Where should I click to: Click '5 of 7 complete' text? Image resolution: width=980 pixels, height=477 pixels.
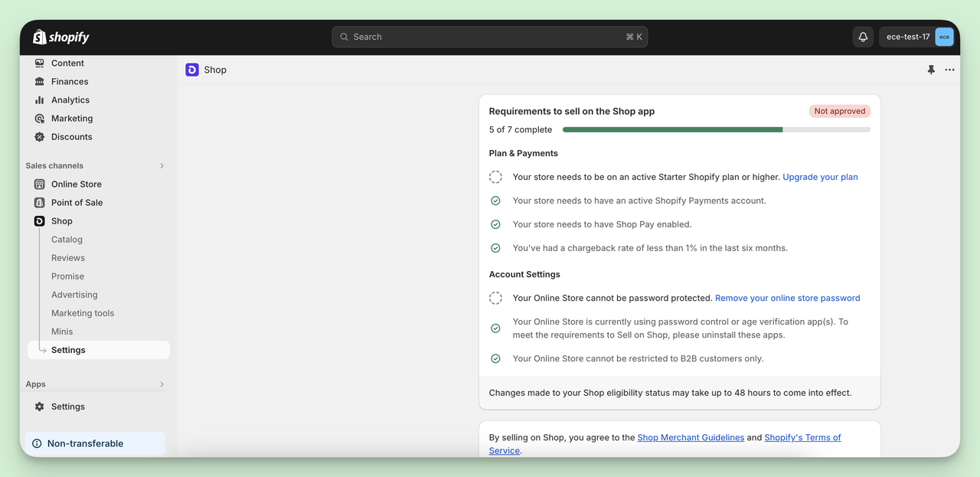point(521,129)
